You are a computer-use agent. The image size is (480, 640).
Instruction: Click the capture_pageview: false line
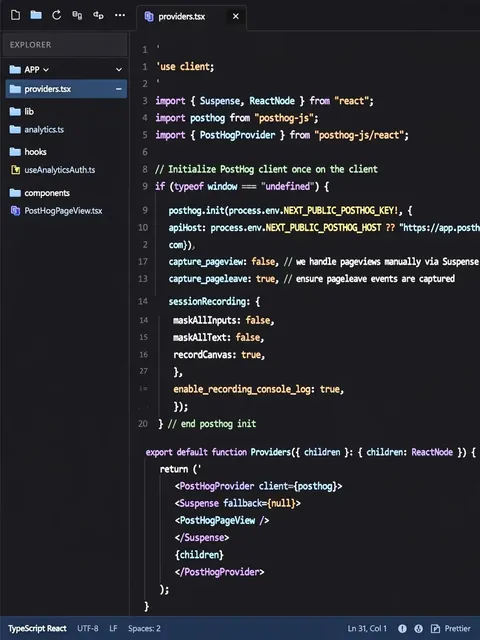click(x=223, y=262)
